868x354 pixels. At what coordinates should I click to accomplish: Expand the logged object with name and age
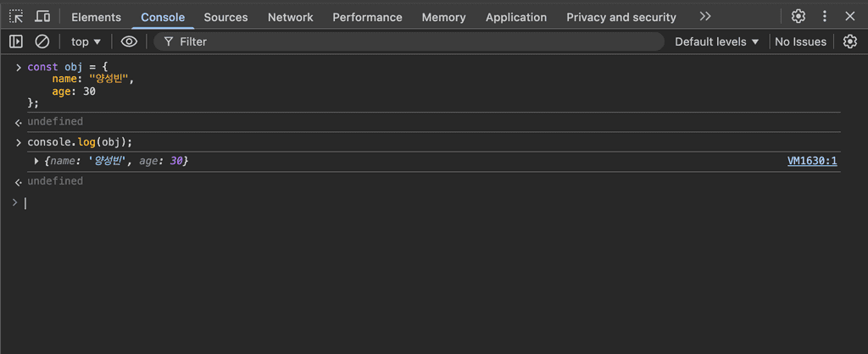pos(36,161)
